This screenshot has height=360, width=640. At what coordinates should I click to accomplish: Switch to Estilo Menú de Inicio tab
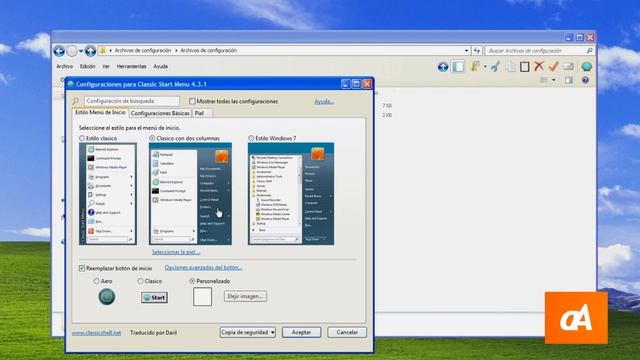tap(100, 112)
